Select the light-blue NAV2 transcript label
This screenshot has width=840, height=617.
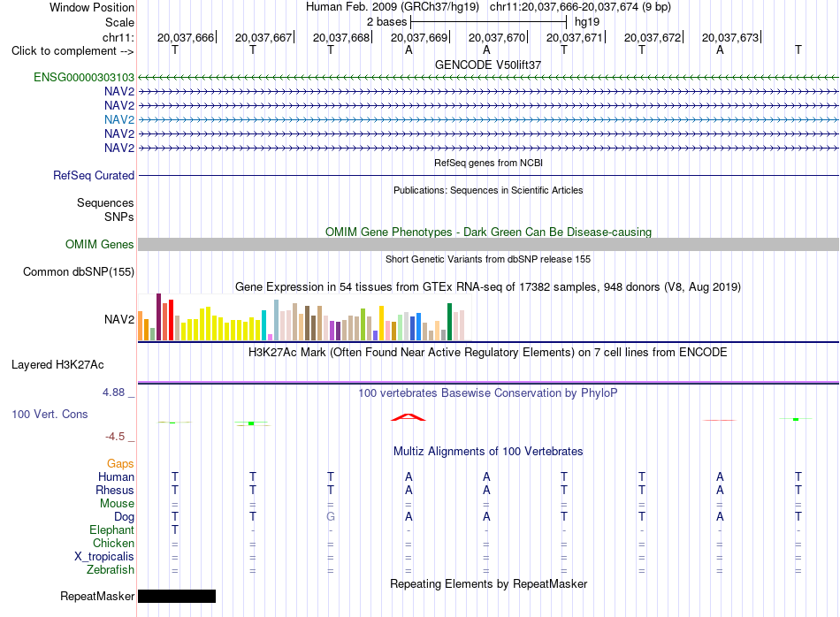point(119,119)
